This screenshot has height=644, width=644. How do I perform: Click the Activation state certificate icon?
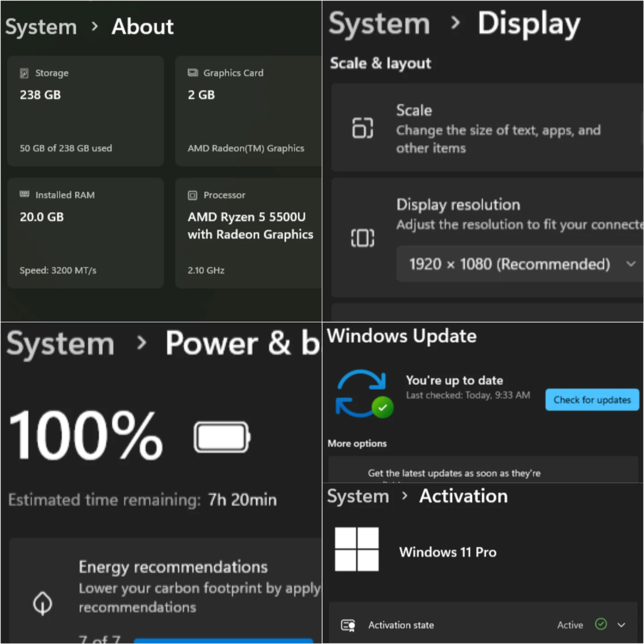tap(348, 625)
